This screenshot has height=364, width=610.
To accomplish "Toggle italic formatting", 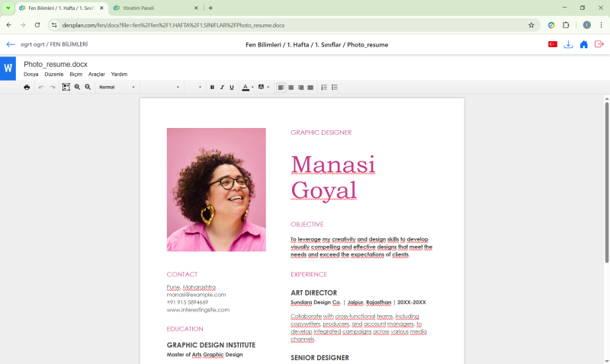I will (x=222, y=88).
